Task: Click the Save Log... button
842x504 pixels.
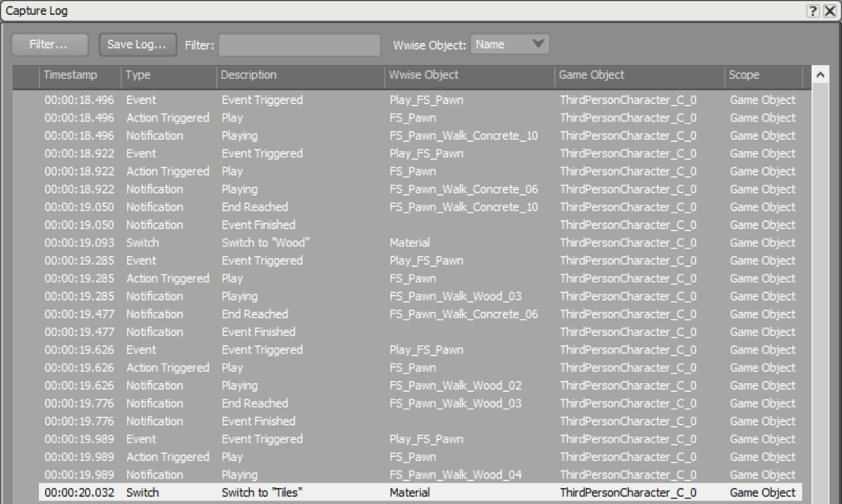Action: (137, 44)
